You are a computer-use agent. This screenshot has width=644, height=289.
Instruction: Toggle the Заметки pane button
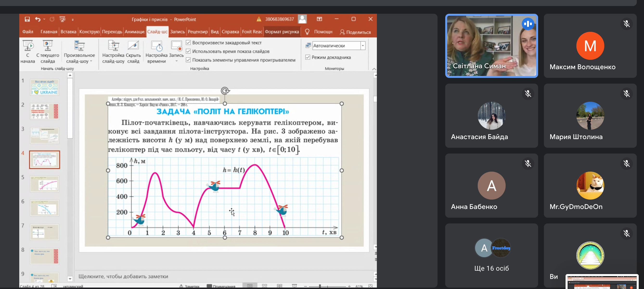(x=189, y=286)
